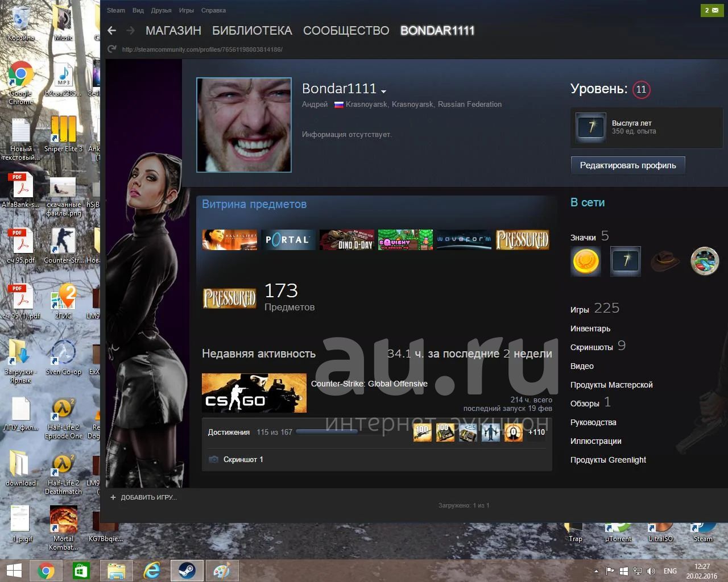This screenshot has width=728, height=582.
Task: Go forward with the Steam forward arrow
Action: (x=130, y=31)
